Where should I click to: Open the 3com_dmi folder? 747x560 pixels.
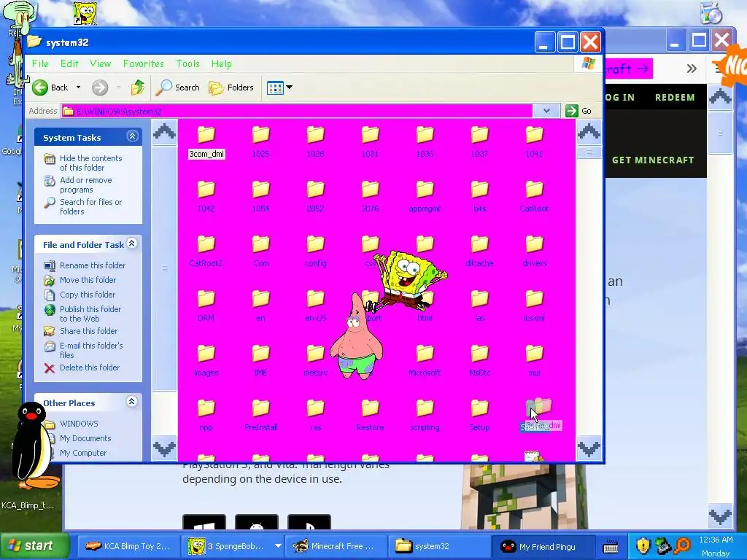click(x=206, y=141)
